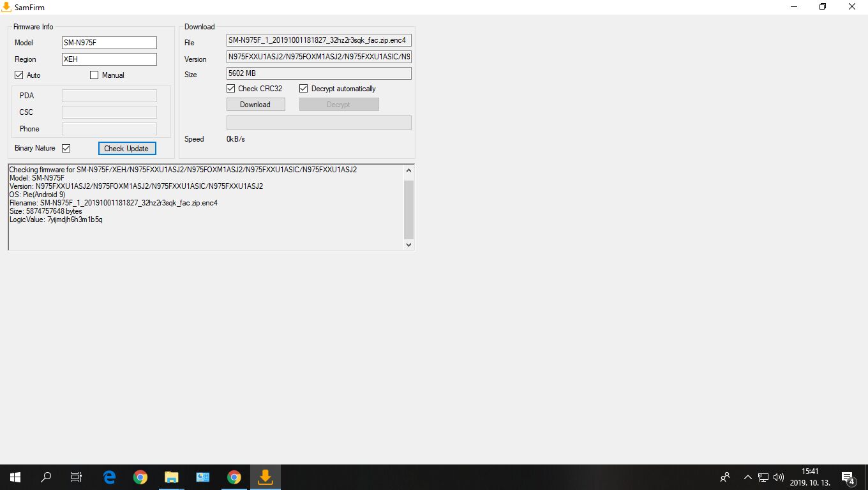Click the disabled Phone field
The image size is (868, 490).
[x=109, y=129]
